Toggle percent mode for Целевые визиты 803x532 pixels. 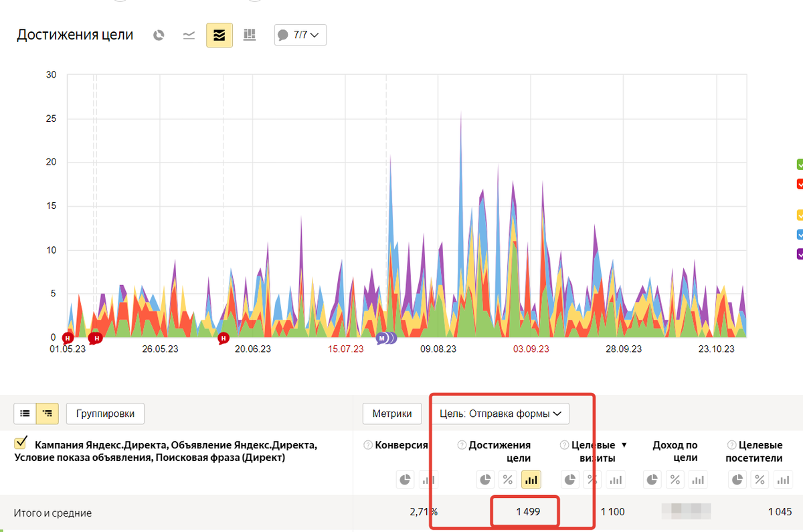coord(592,479)
